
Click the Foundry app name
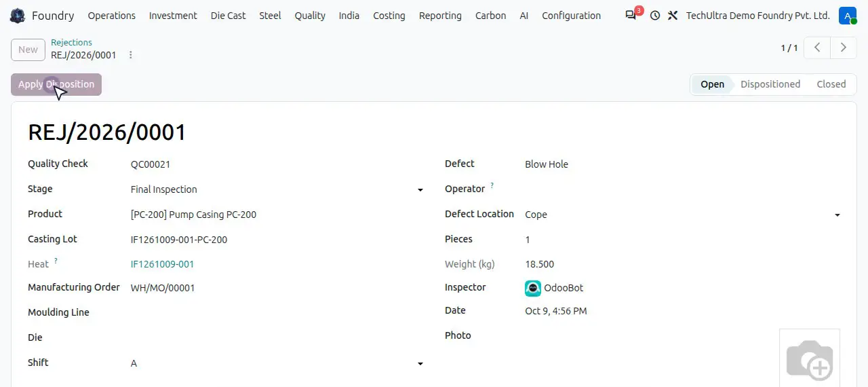[x=53, y=16]
